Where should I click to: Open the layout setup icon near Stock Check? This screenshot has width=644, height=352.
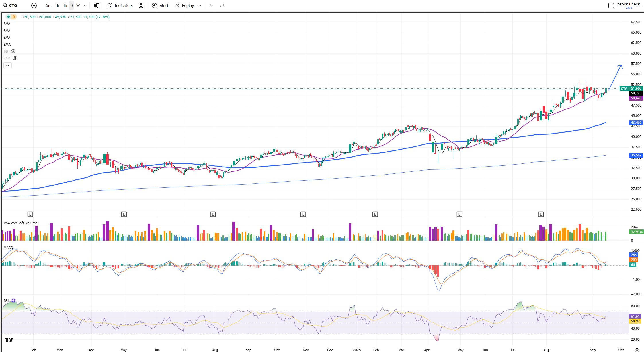pyautogui.click(x=611, y=5)
